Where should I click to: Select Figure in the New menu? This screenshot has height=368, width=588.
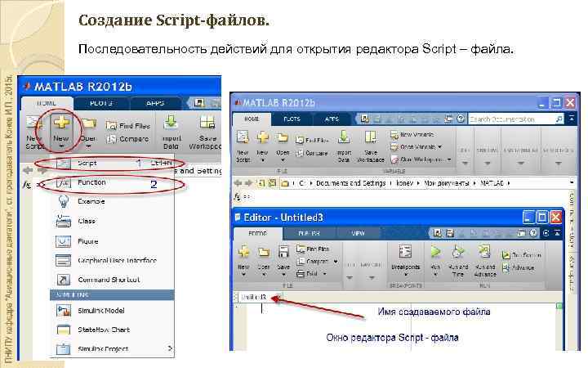pyautogui.click(x=113, y=241)
